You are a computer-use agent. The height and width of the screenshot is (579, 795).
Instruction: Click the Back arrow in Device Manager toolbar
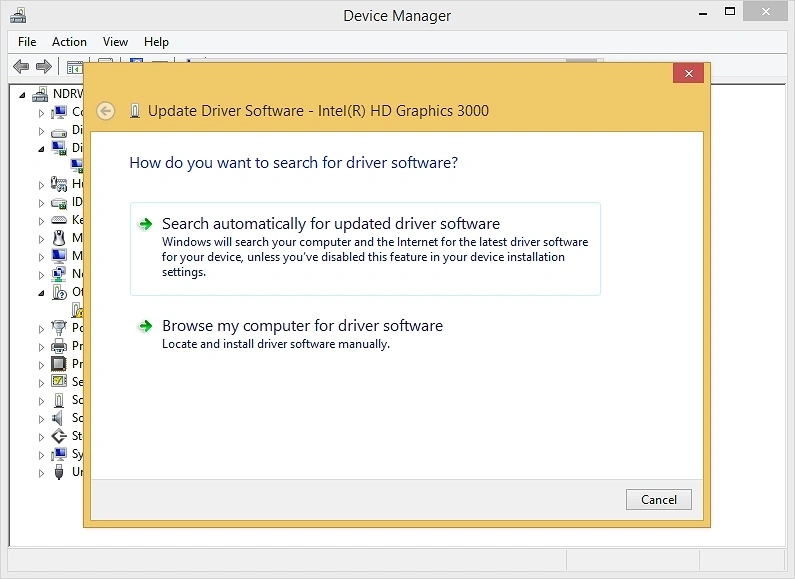click(x=21, y=66)
